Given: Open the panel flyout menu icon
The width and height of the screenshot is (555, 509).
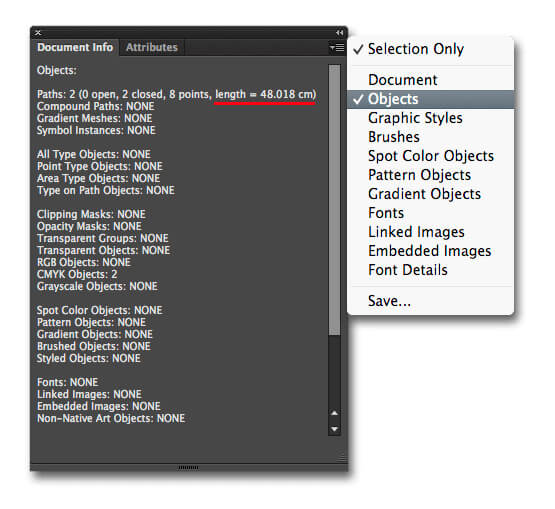Looking at the screenshot, I should pos(337,47).
